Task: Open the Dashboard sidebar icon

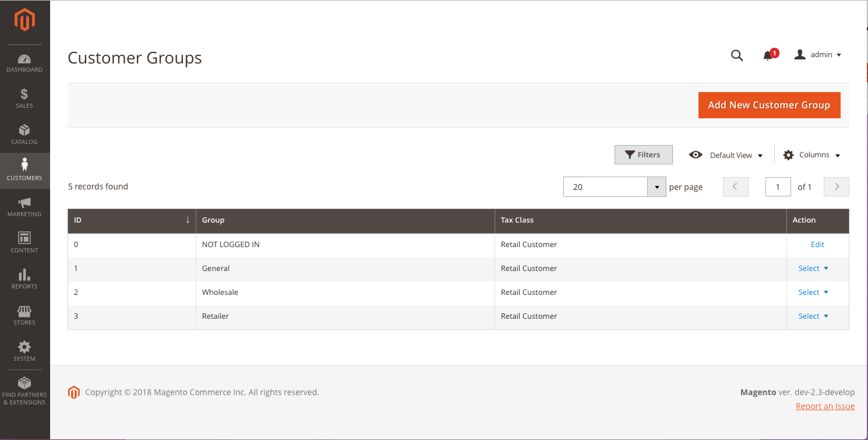Action: click(x=24, y=63)
